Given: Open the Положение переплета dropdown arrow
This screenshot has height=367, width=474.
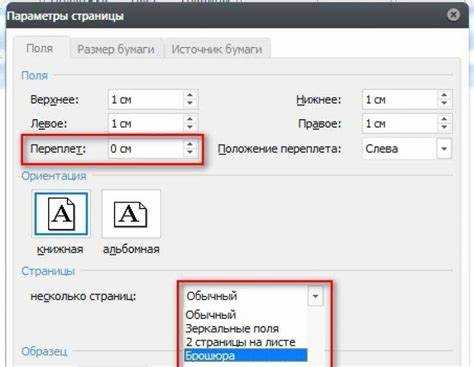Looking at the screenshot, I should (444, 149).
